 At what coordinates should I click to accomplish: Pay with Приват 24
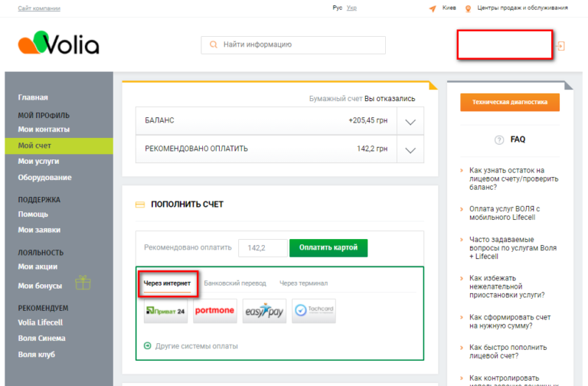165,311
